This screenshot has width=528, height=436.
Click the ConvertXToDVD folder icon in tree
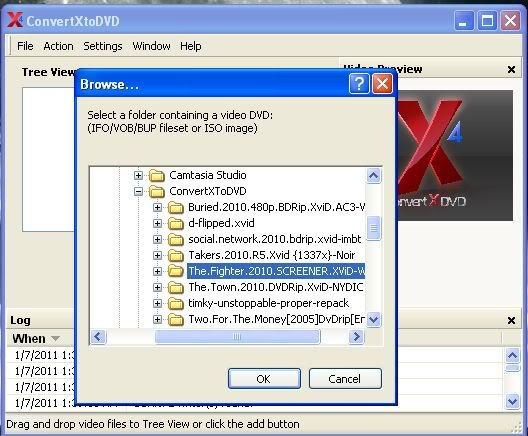coord(157,191)
